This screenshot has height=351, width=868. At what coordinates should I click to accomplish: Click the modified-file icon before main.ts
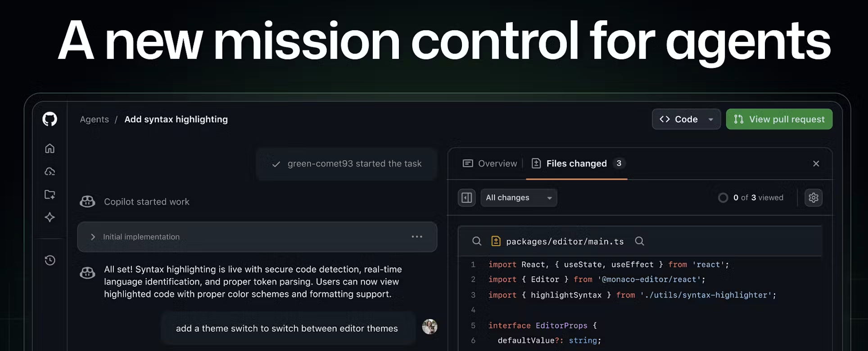[496, 241]
